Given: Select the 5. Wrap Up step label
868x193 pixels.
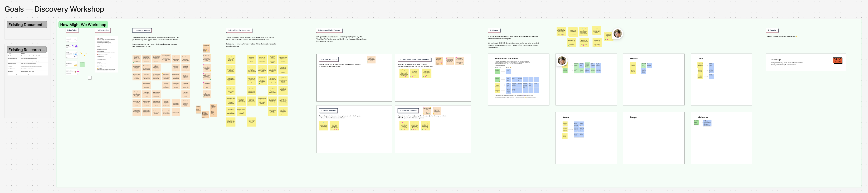Looking at the screenshot, I should 772,30.
